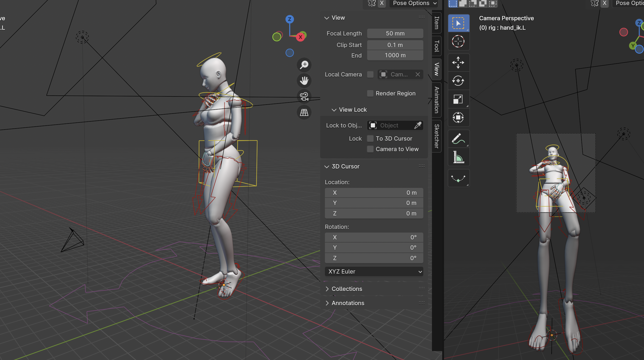Collapse the 3D Cursor panel
This screenshot has width=644, height=360.
(x=327, y=167)
